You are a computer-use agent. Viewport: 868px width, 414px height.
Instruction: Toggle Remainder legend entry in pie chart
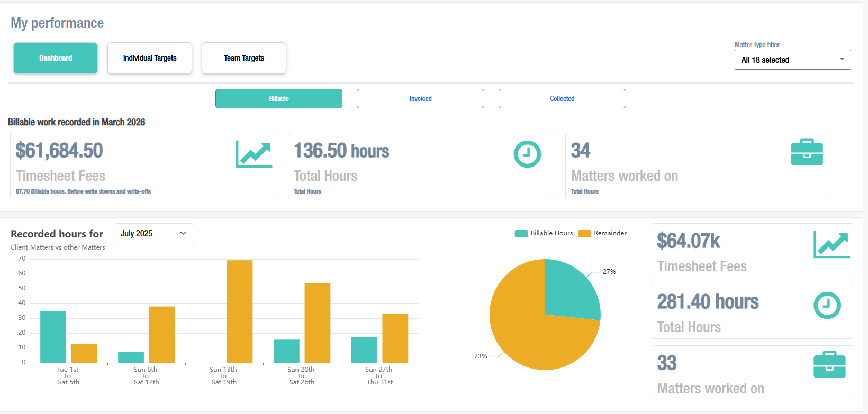tap(603, 233)
